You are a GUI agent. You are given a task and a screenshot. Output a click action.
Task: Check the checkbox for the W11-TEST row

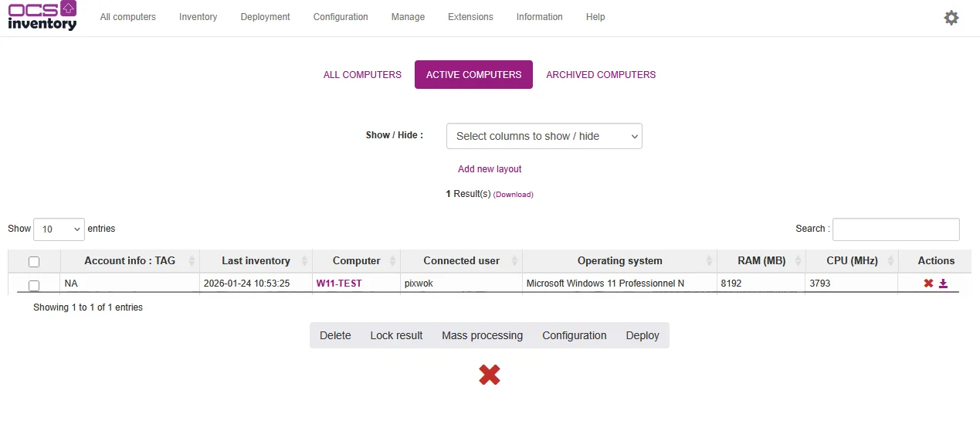(34, 285)
